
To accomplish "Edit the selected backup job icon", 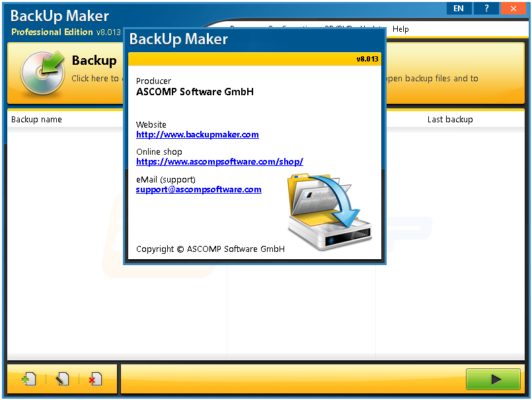I will point(62,380).
